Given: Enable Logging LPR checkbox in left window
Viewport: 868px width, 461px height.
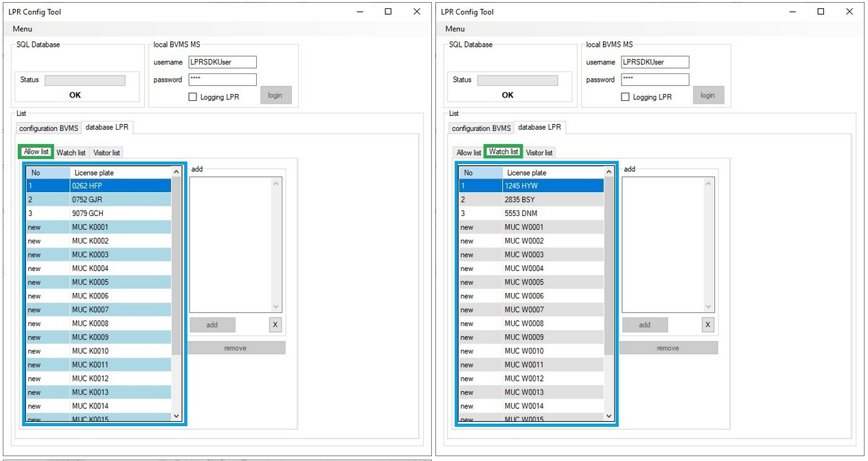Looking at the screenshot, I should [193, 97].
